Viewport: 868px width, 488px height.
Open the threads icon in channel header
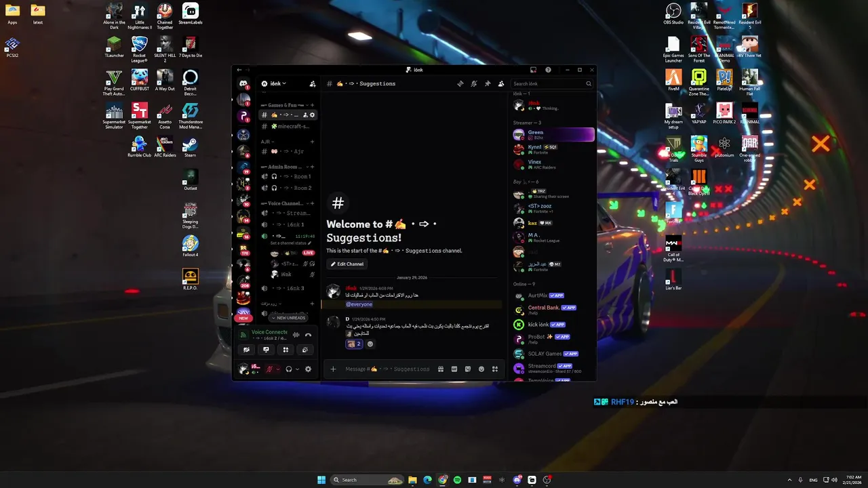(460, 83)
